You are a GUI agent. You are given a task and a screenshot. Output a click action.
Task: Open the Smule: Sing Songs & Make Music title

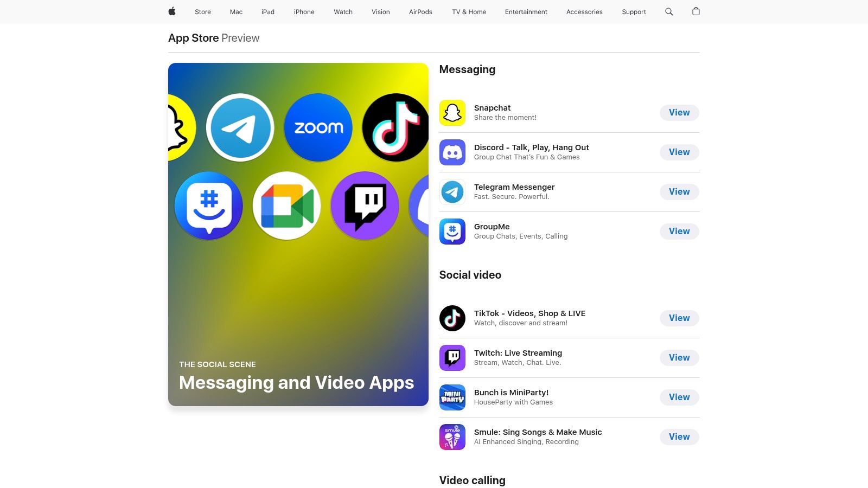coord(538,432)
